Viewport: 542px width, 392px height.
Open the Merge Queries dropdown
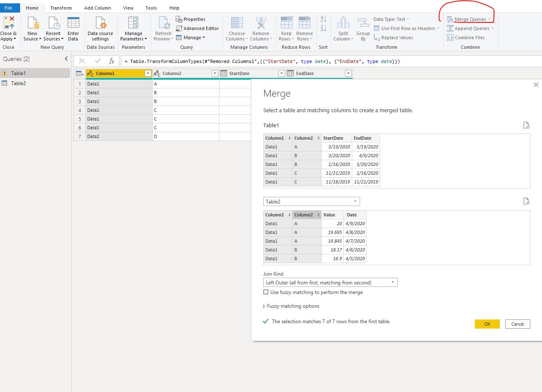coord(489,19)
